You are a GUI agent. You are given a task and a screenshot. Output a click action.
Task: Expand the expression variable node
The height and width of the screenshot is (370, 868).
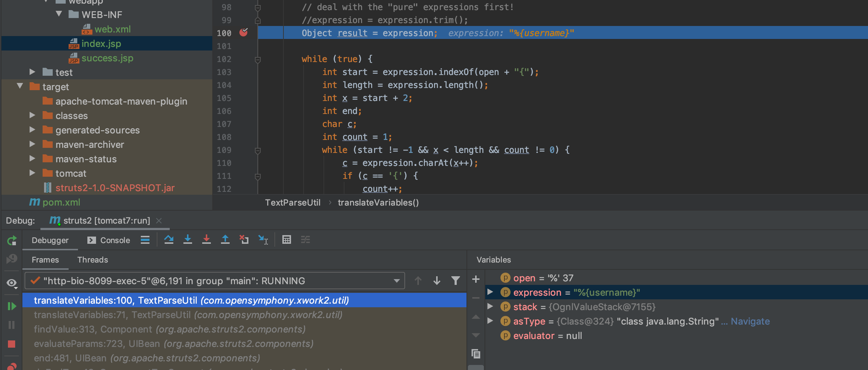coord(490,292)
